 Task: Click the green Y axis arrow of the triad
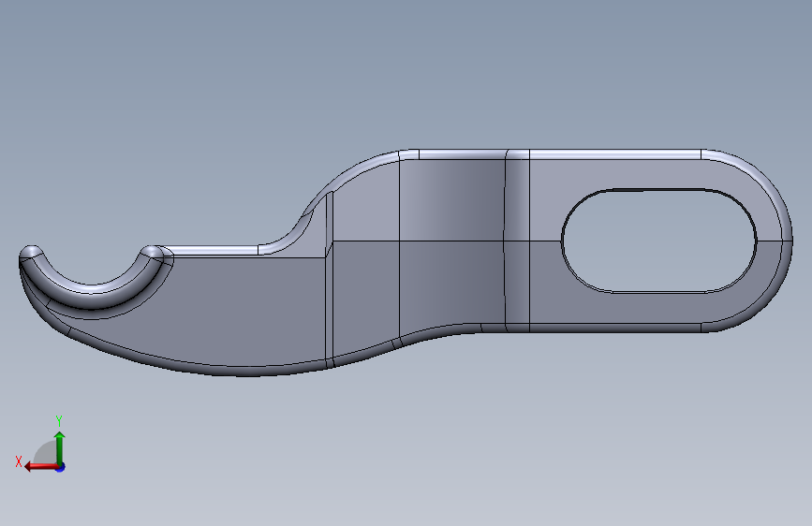tap(60, 447)
